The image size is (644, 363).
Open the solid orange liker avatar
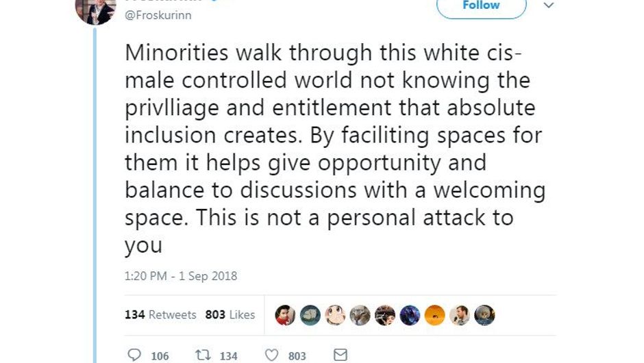click(434, 315)
